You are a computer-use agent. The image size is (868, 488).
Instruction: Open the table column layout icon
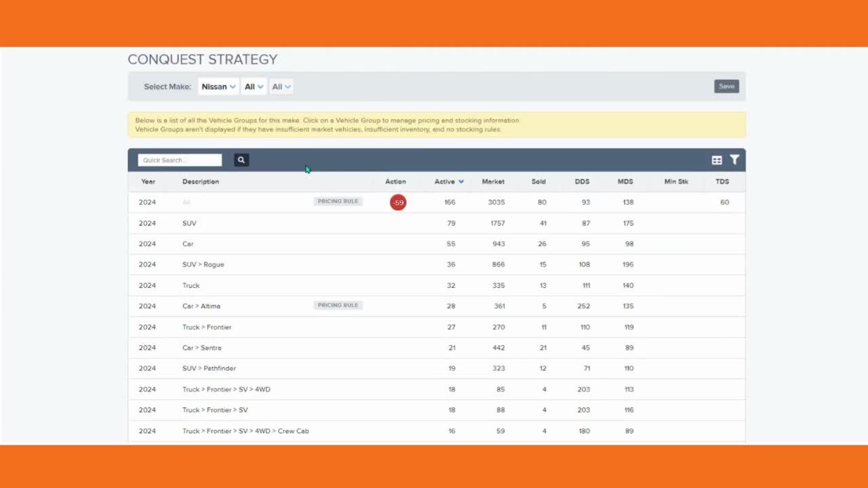(717, 160)
